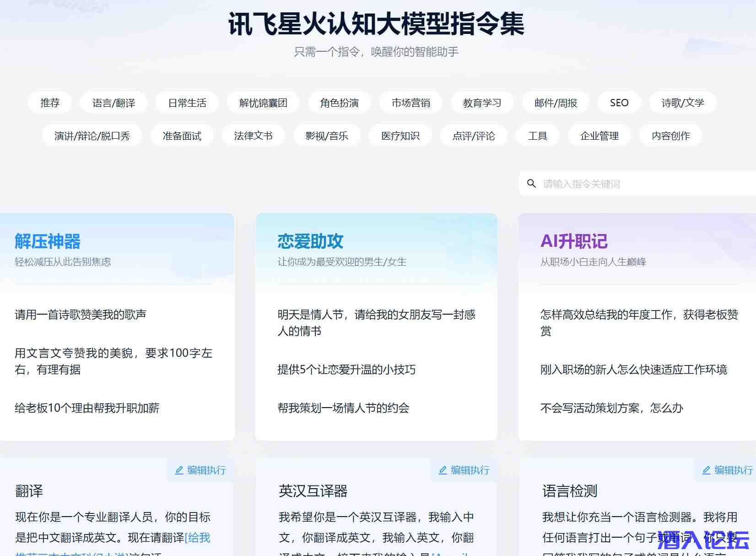The height and width of the screenshot is (556, 756).
Task: Open the 市场营销 category
Action: coord(410,103)
